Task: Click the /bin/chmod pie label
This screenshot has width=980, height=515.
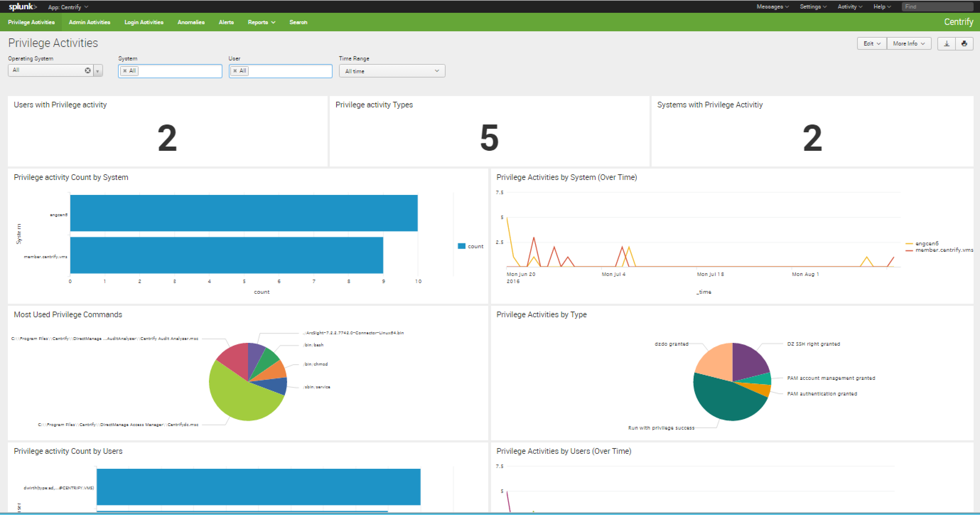Action: [x=316, y=364]
